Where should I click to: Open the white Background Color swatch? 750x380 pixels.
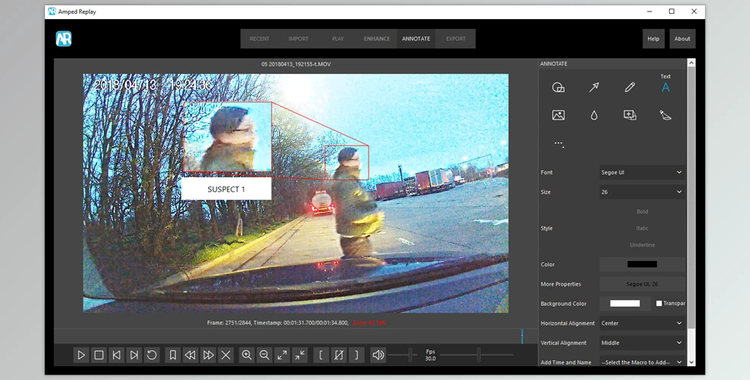pos(625,303)
